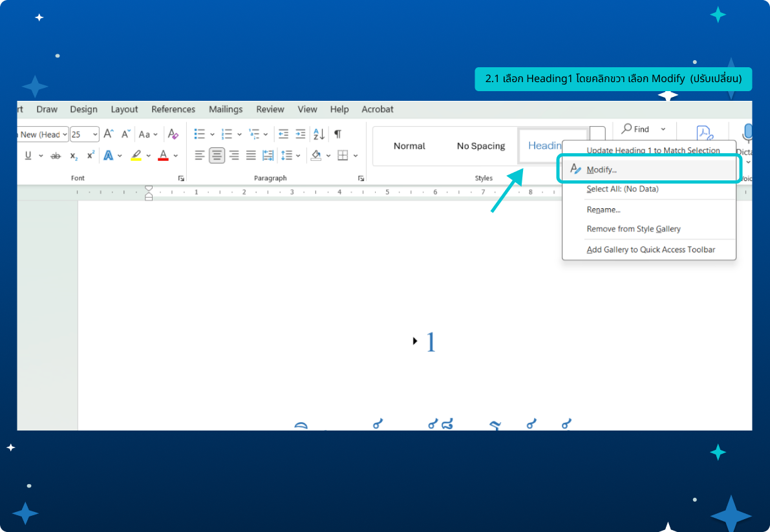This screenshot has width=770, height=532.
Task: Click the Align Left icon
Action: coord(200,155)
